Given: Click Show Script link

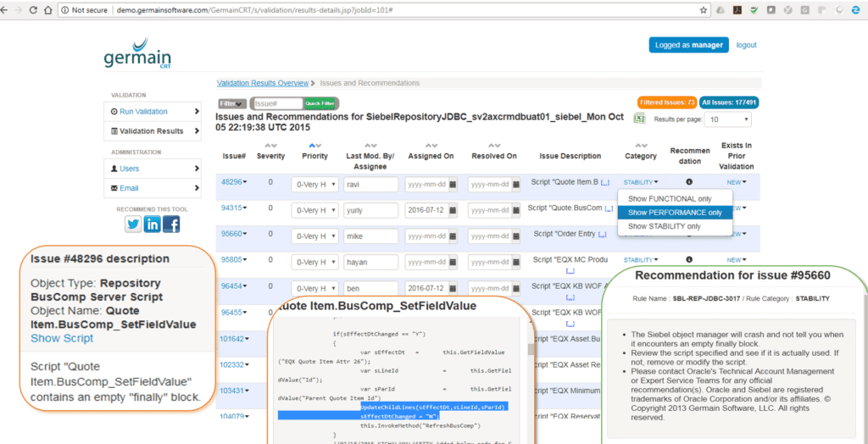Looking at the screenshot, I should (62, 338).
